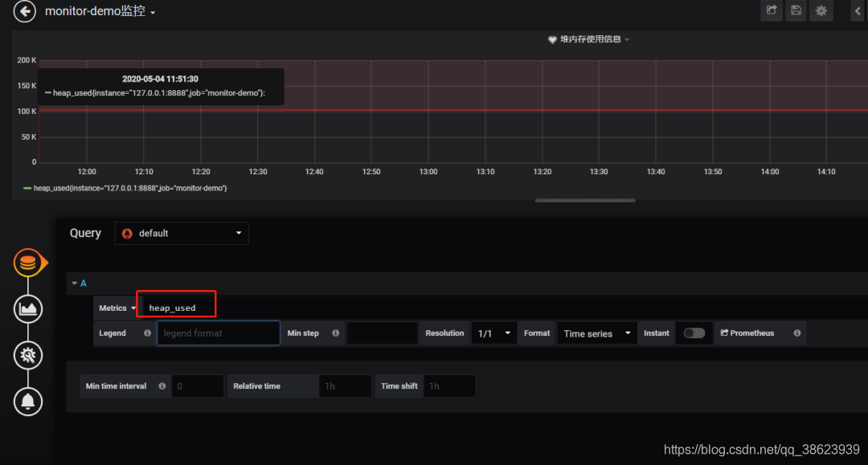
Task: Open the Metrics dropdown
Action: (117, 308)
